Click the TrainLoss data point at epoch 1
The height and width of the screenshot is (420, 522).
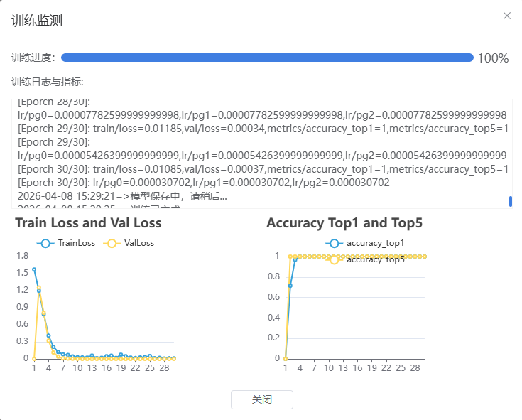pyautogui.click(x=34, y=270)
